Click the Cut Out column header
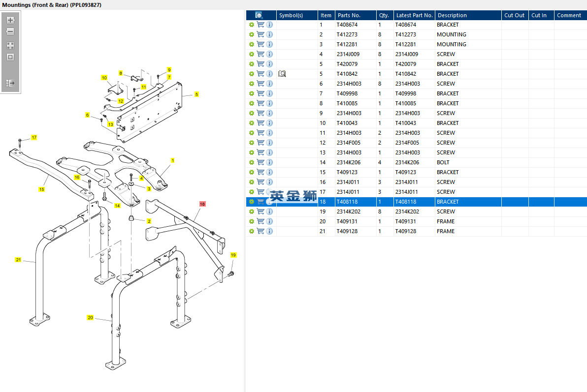The image size is (587, 392). pos(515,15)
